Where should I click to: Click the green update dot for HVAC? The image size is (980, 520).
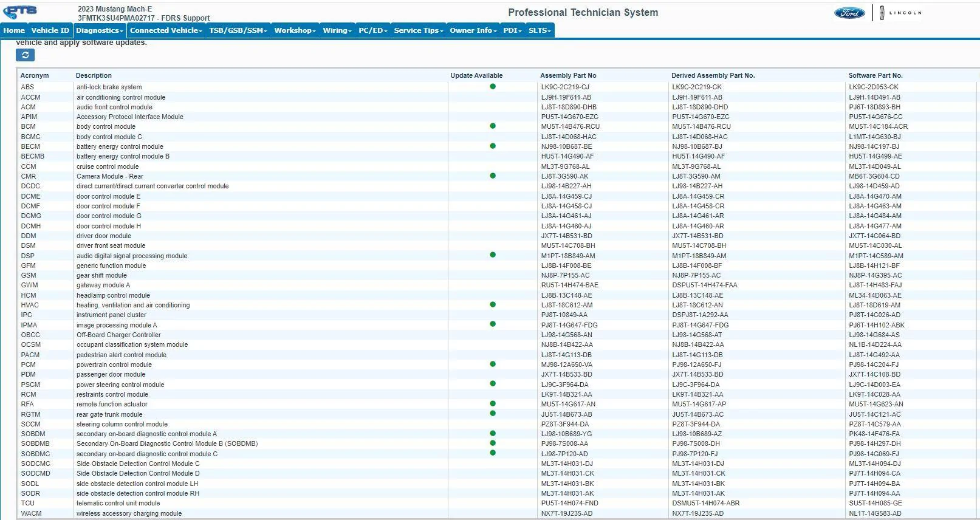(x=493, y=305)
